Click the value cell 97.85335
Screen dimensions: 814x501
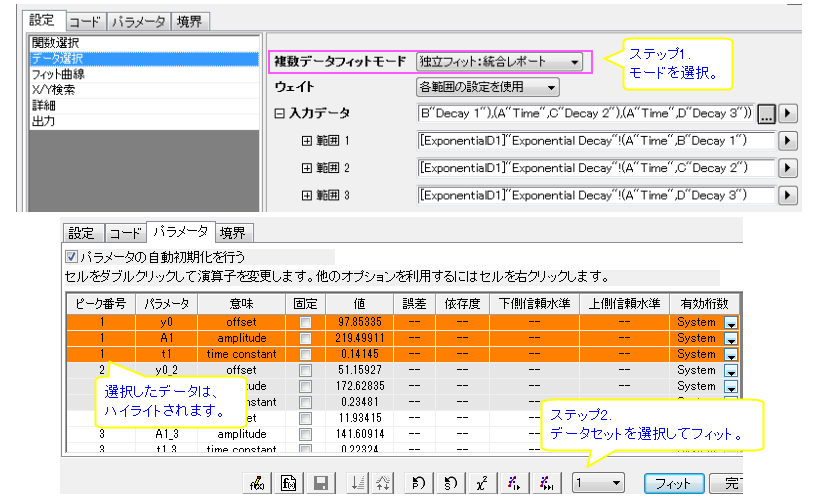359,322
